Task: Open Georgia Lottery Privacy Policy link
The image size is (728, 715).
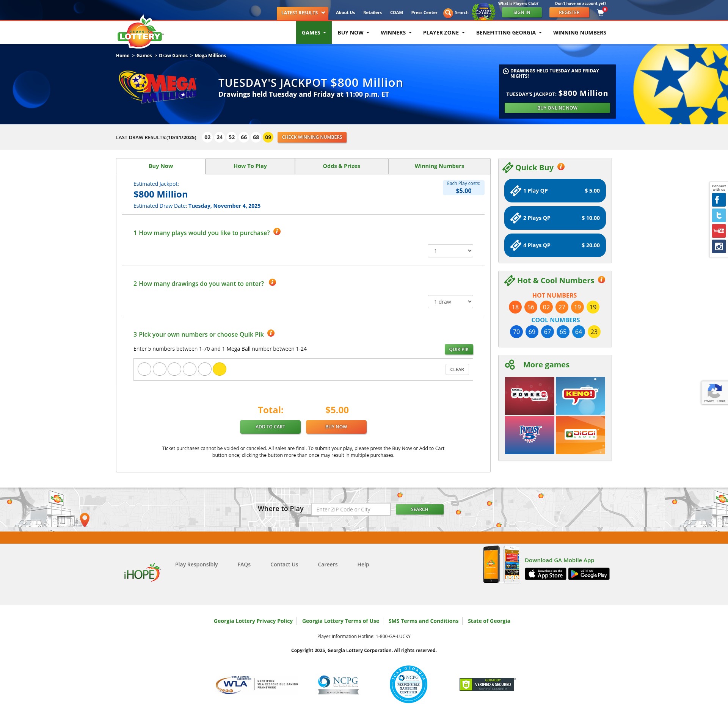Action: click(253, 621)
